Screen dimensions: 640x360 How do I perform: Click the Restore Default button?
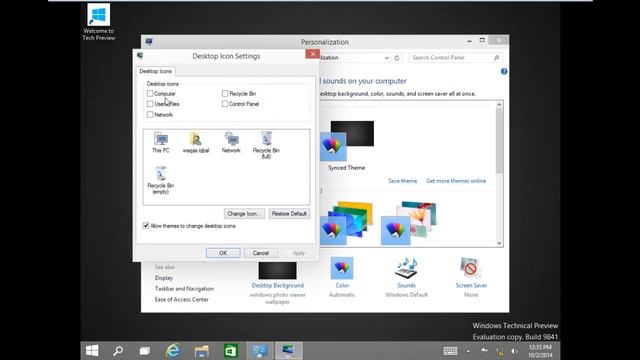click(x=289, y=213)
